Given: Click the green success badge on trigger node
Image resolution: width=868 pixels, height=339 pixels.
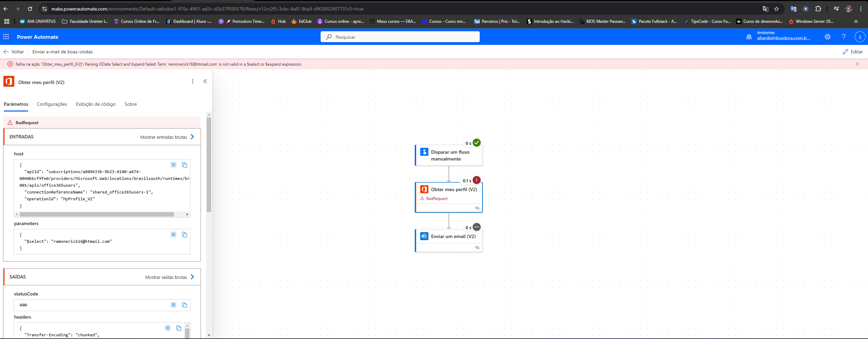Looking at the screenshot, I should coord(477,143).
